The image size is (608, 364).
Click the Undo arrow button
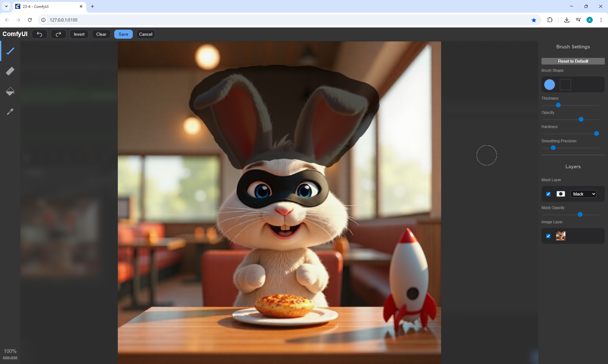pos(40,34)
